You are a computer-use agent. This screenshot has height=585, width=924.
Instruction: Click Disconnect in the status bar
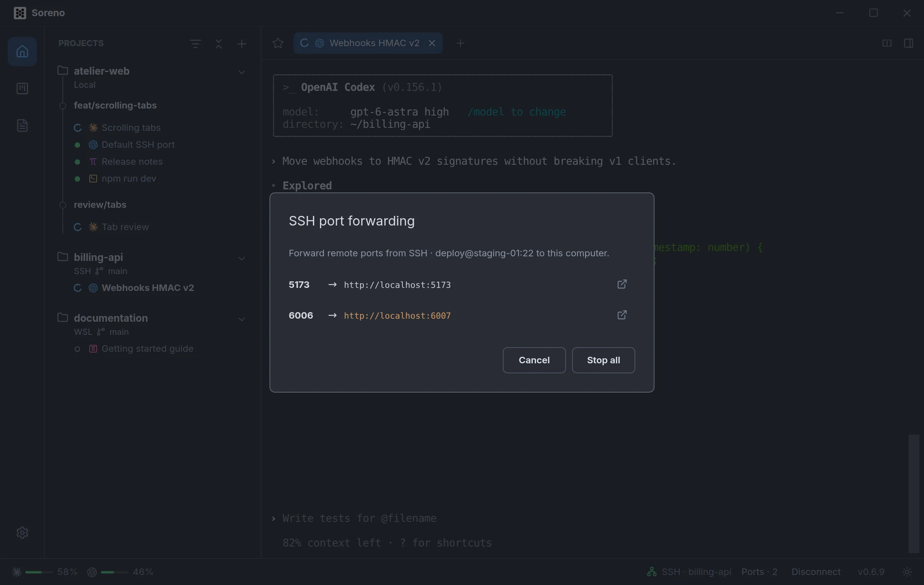coord(816,572)
